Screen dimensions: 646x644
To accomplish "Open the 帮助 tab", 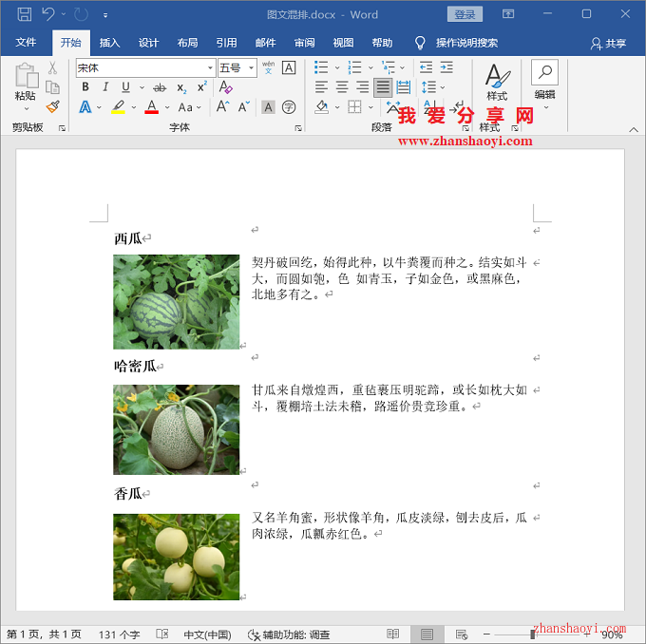I will coord(382,43).
